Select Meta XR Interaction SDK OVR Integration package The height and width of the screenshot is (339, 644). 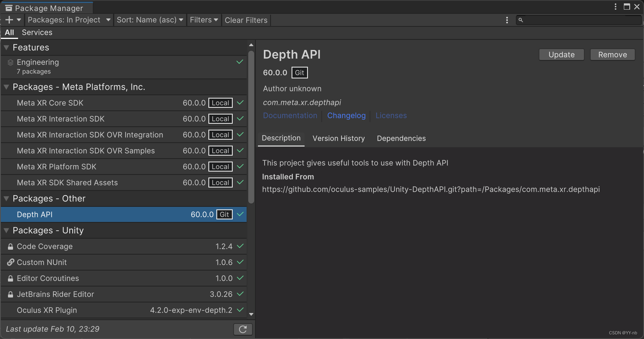124,135
